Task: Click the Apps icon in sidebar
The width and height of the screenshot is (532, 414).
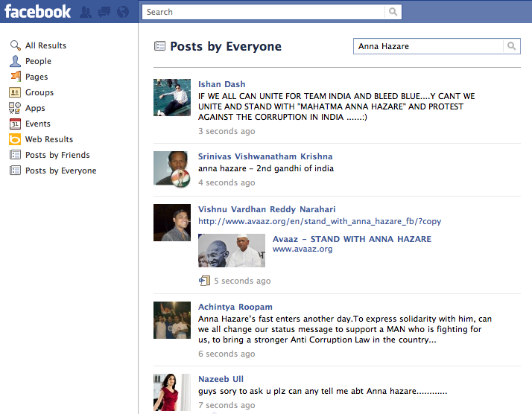Action: 15,108
